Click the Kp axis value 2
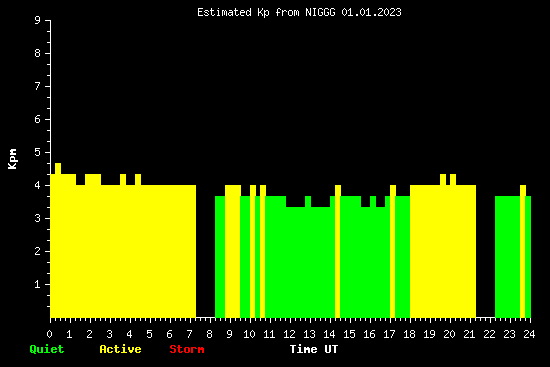 38,251
